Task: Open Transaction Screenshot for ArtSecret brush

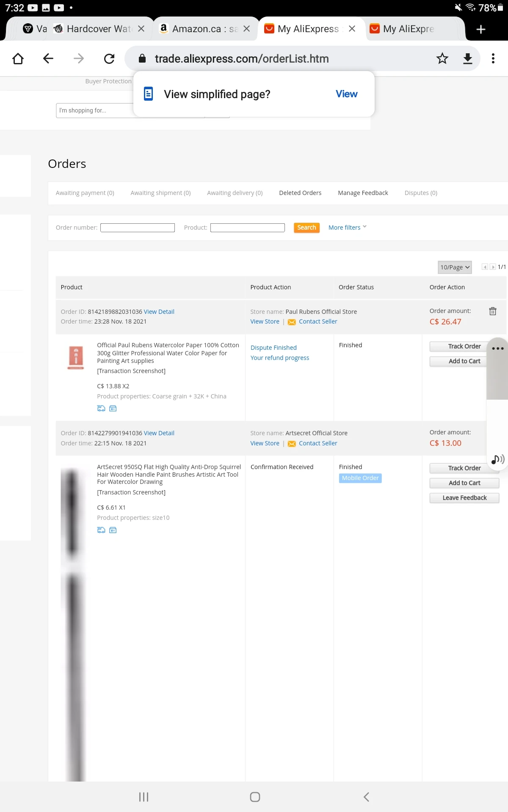Action: click(x=131, y=492)
